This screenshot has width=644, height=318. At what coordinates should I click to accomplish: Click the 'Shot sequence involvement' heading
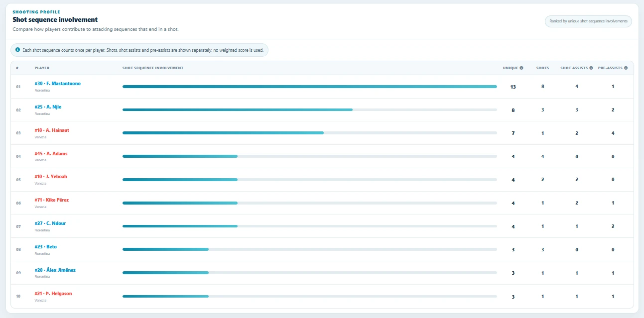[x=55, y=20]
